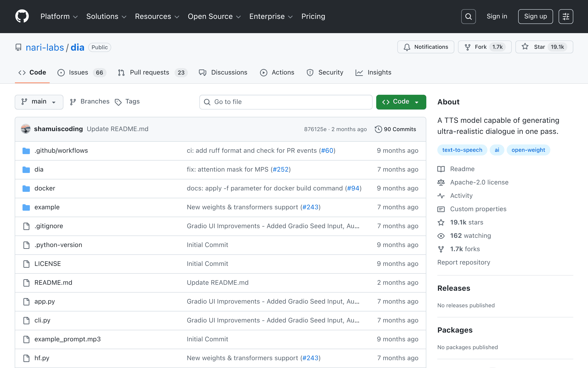Select the Code tab
Screen dimensions: 588x368
32,72
